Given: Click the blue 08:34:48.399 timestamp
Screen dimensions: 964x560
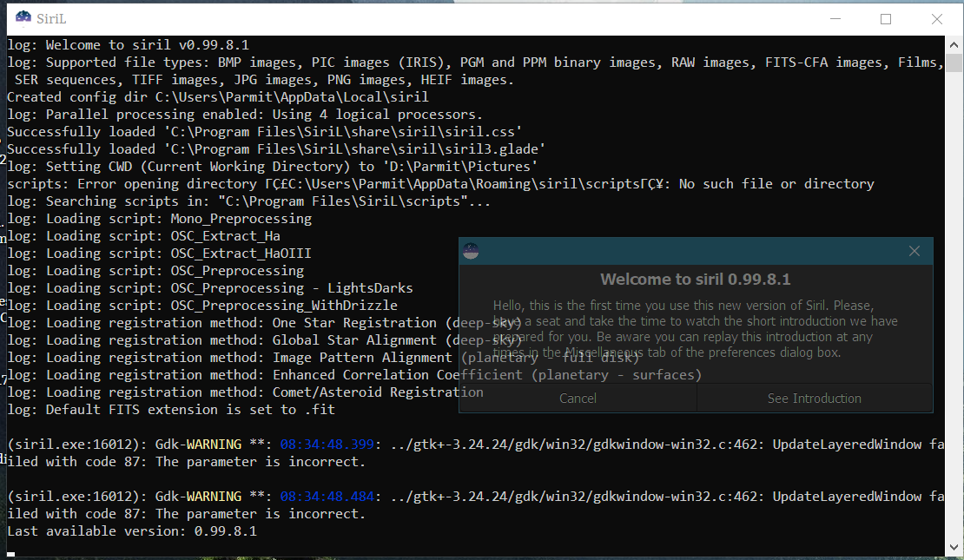Looking at the screenshot, I should pos(327,445).
